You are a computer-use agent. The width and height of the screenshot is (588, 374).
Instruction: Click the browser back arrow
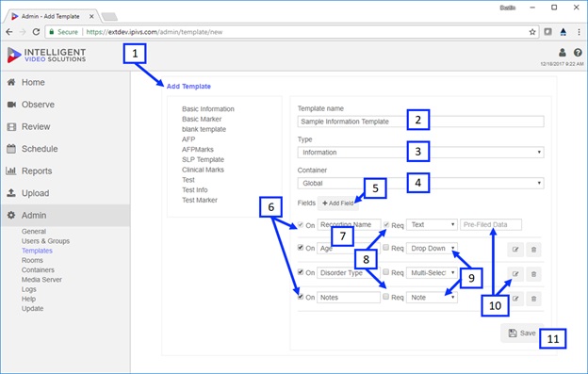(x=9, y=32)
